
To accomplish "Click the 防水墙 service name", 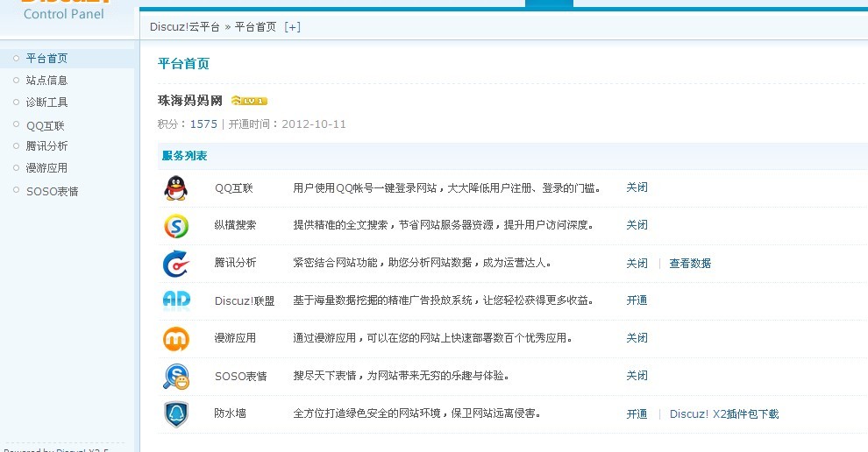I will click(231, 413).
